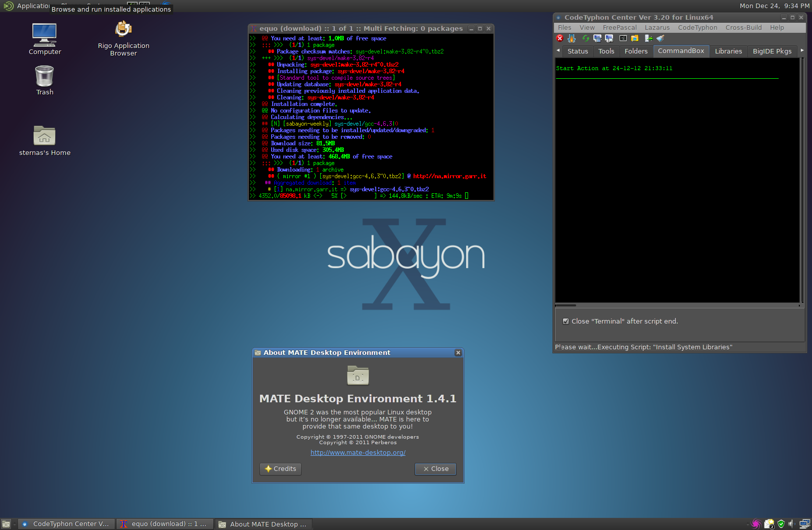Open the CodeTyphon menu
The width and height of the screenshot is (812, 530).
click(x=697, y=28)
